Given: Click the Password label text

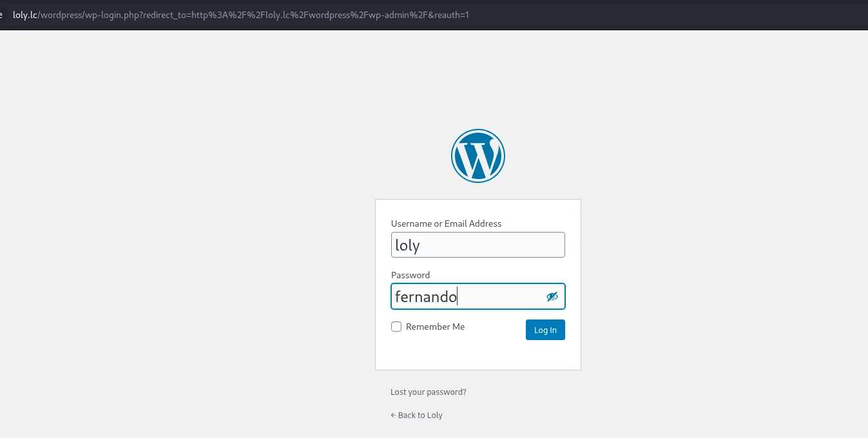Looking at the screenshot, I should (410, 275).
